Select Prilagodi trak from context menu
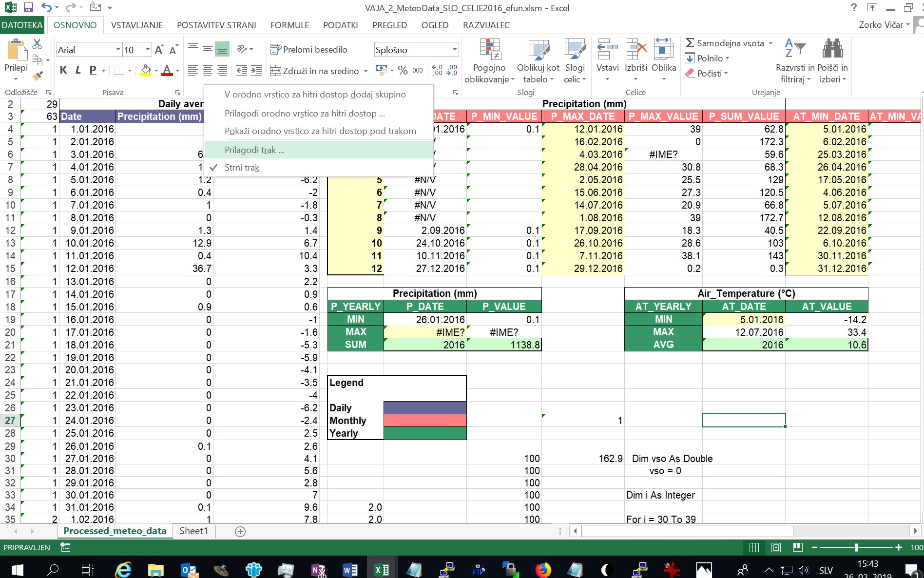 point(254,150)
